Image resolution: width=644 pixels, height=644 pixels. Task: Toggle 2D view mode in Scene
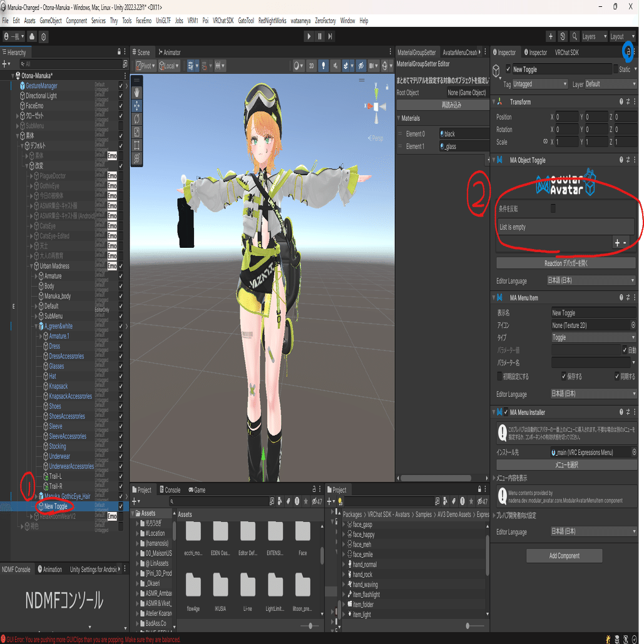(x=311, y=66)
